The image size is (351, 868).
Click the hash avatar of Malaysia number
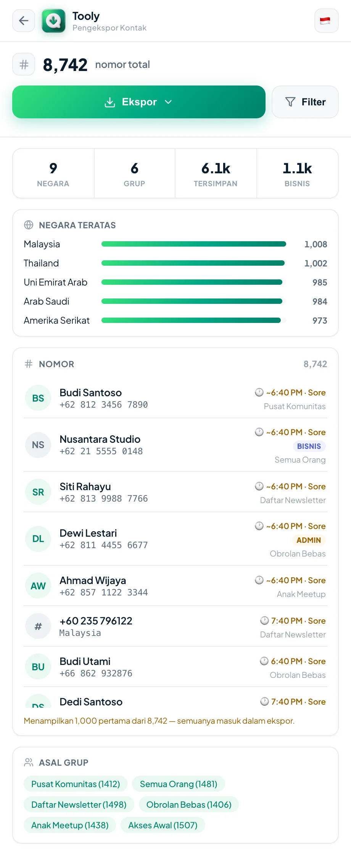(x=38, y=626)
